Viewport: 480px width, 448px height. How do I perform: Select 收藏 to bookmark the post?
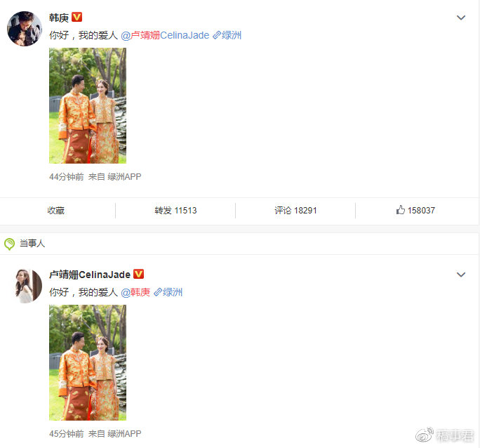click(x=56, y=211)
